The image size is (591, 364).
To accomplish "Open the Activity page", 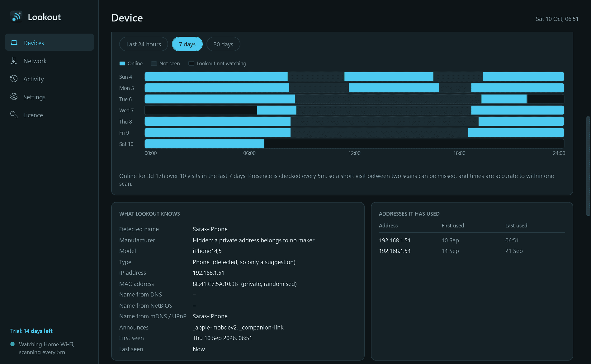I will [50, 79].
